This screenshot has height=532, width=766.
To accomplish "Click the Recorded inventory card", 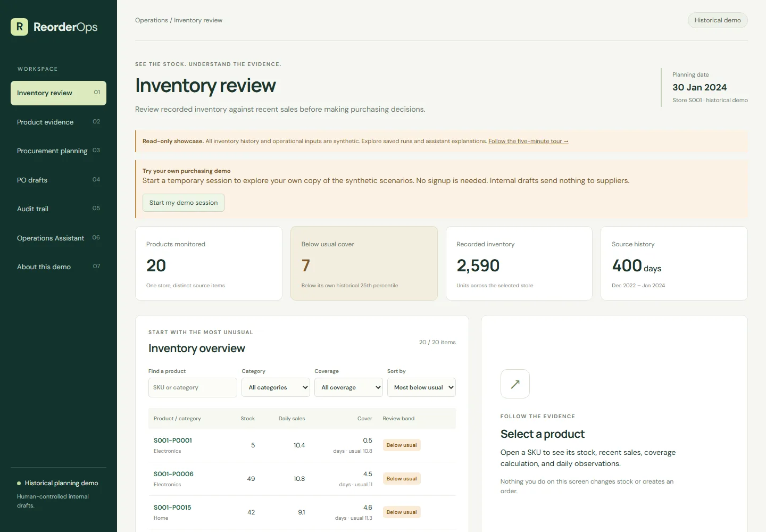I will [519, 263].
